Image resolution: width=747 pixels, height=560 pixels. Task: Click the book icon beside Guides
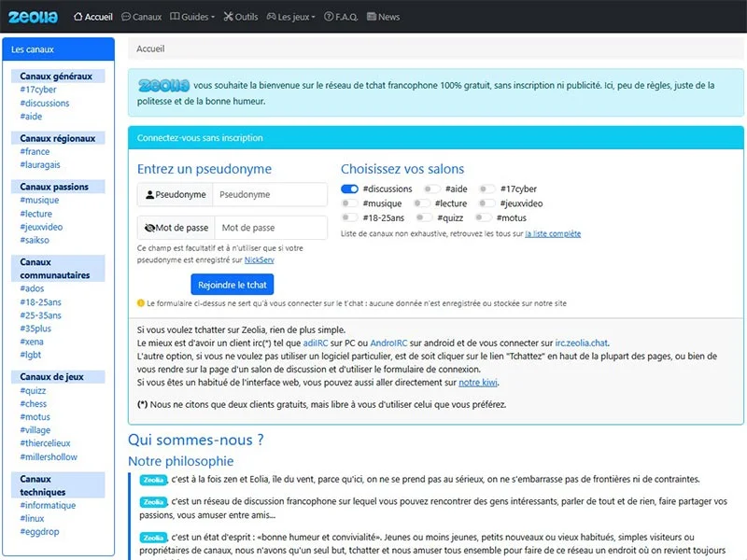pos(175,16)
